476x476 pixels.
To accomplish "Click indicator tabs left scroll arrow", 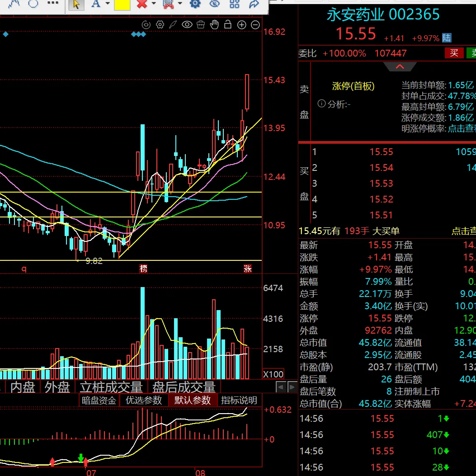I will click(281, 387).
